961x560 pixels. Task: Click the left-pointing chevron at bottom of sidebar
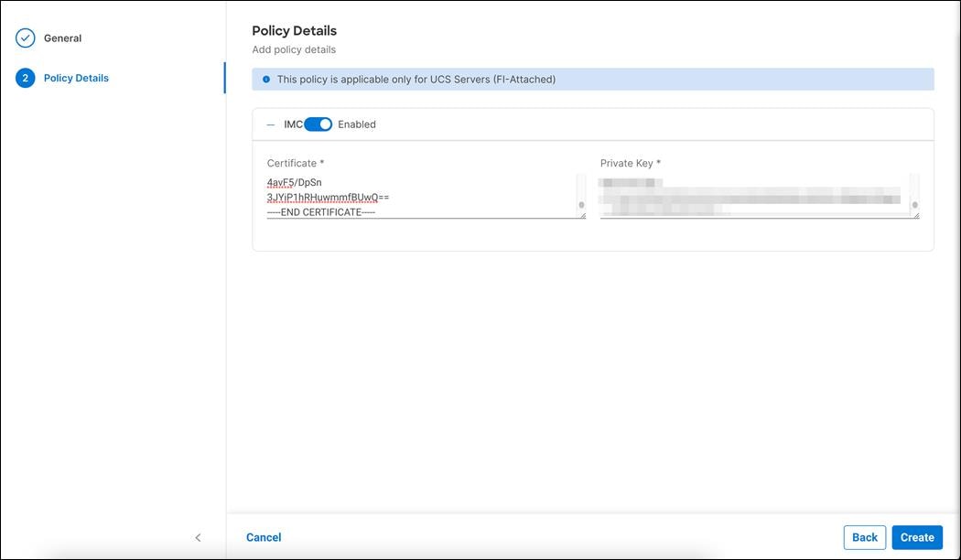pos(198,537)
